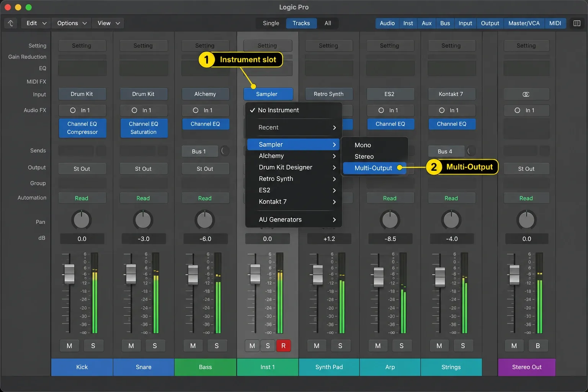Click the Kick volume fader
The image size is (588, 392).
click(69, 274)
